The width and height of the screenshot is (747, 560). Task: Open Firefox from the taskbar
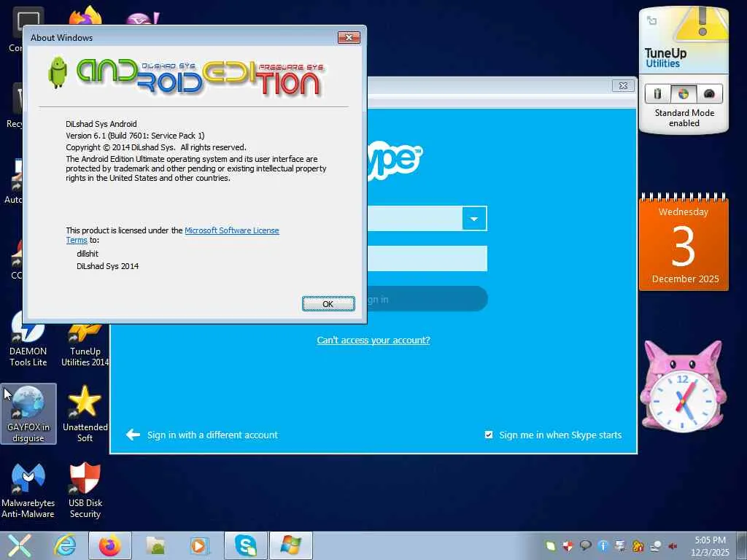(x=110, y=545)
